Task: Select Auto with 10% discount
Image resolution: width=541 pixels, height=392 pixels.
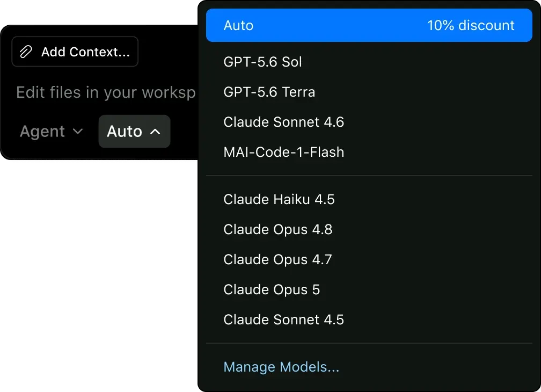Action: pos(369,26)
